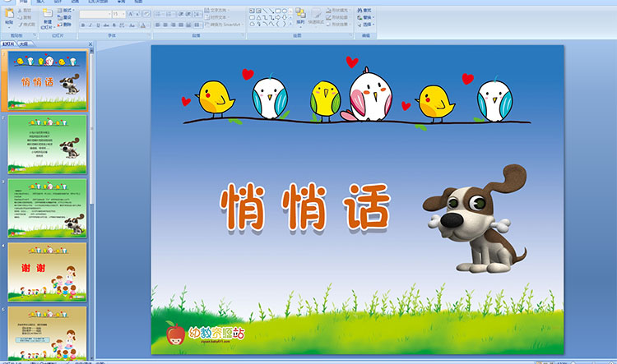Click the Delete slide (删除) icon
The width and height of the screenshot is (617, 364).
(x=66, y=24)
